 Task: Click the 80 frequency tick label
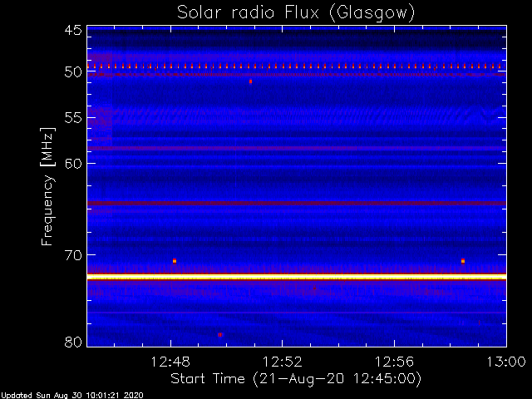(x=73, y=342)
